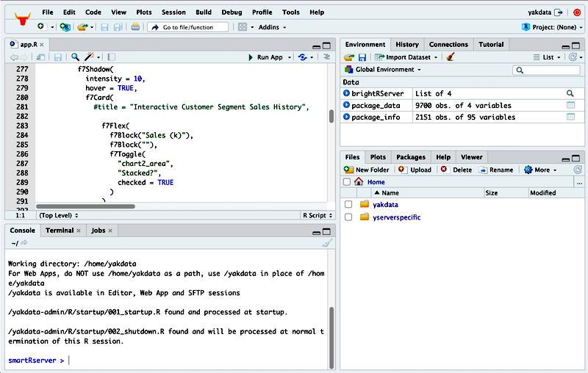
Task: Click the broom icon to clear the environment
Action: click(x=451, y=57)
